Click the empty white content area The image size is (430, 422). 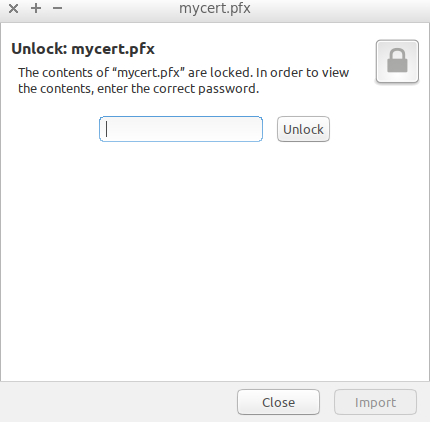pyautogui.click(x=215, y=260)
